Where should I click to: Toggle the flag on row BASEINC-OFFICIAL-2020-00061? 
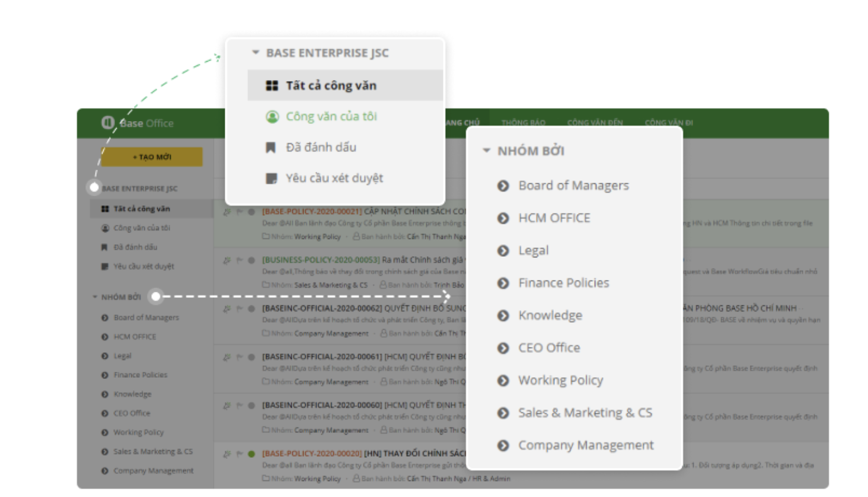(240, 358)
